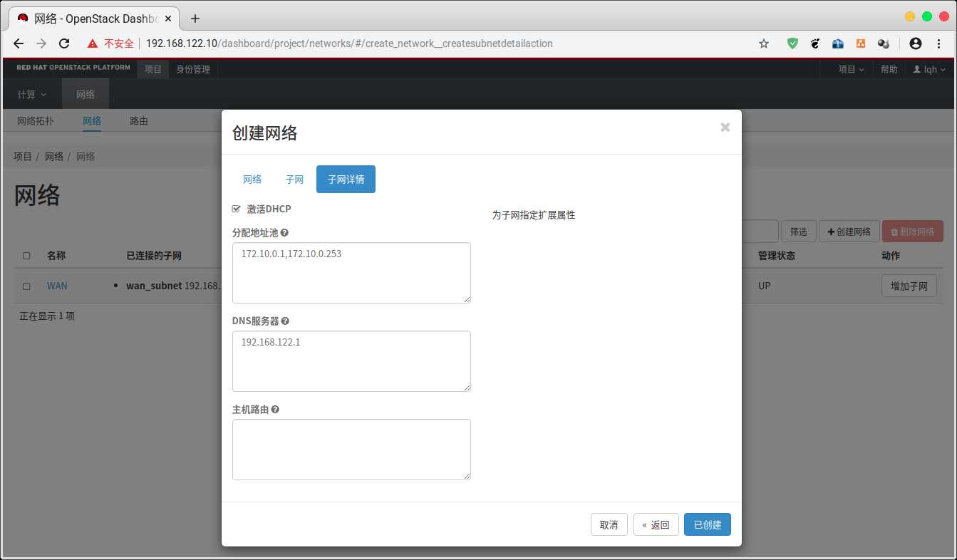Click the 删除网络 button
This screenshot has width=957, height=560.
[x=913, y=232]
